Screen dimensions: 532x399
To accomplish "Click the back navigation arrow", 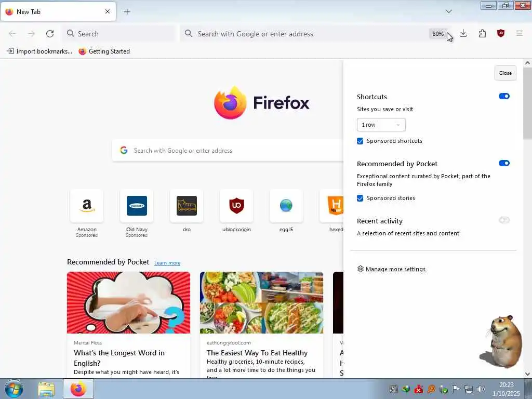I will tap(12, 34).
